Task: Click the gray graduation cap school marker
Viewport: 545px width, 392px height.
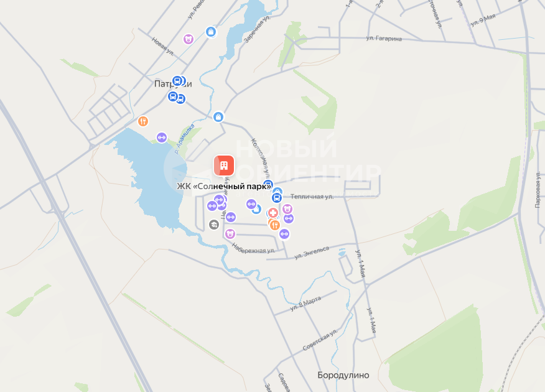Action: click(214, 225)
